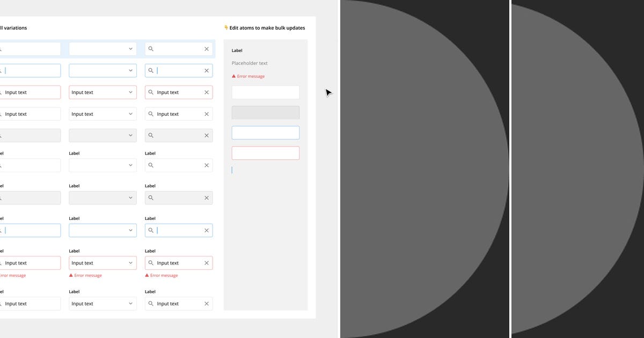Select the 'Label' text in the atoms panel
The height and width of the screenshot is (338, 644).
237,50
